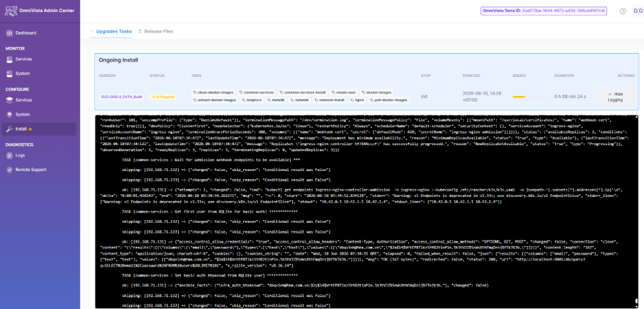The height and width of the screenshot is (309, 644).
Task: Switch to the Release Files tab
Action: tap(156, 31)
